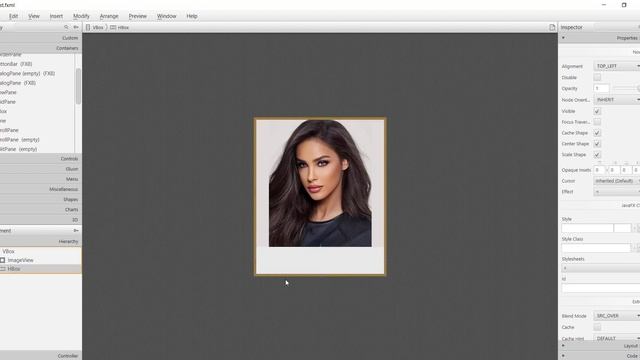The width and height of the screenshot is (640, 360).
Task: Click the document icon above the canvas
Action: click(552, 27)
